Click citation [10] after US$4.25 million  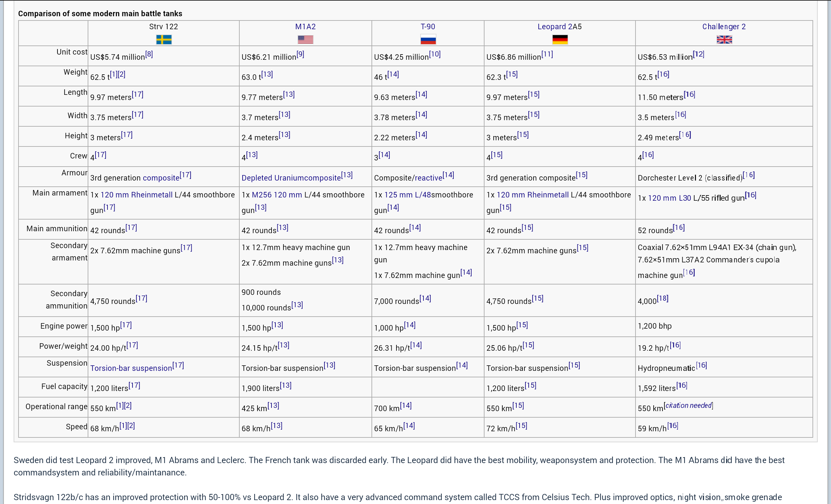click(x=435, y=54)
